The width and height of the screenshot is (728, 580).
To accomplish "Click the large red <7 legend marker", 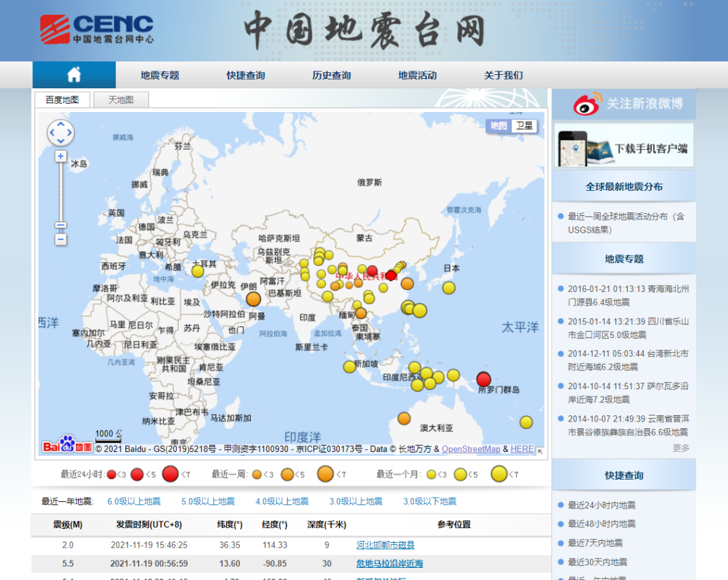I will click(171, 474).
